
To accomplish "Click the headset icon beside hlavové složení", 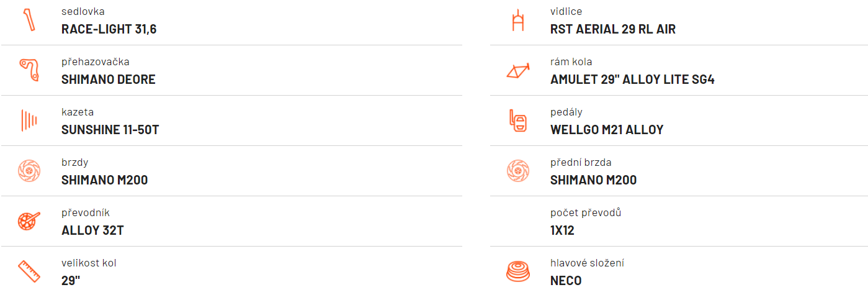I will pyautogui.click(x=518, y=271).
